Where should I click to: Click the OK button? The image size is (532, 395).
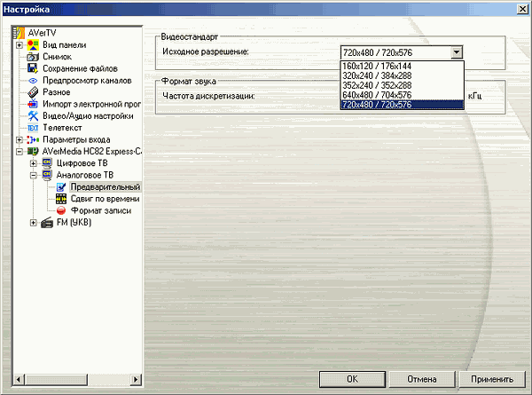pos(352,378)
